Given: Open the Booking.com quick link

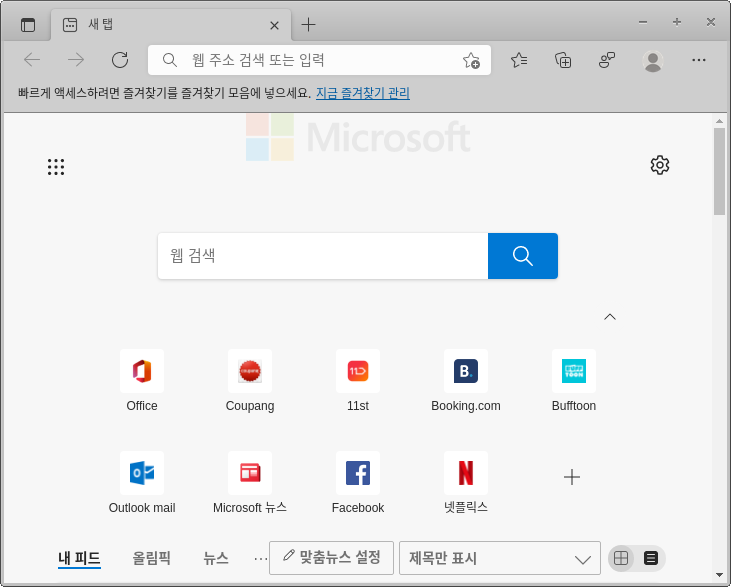Looking at the screenshot, I should 466,381.
